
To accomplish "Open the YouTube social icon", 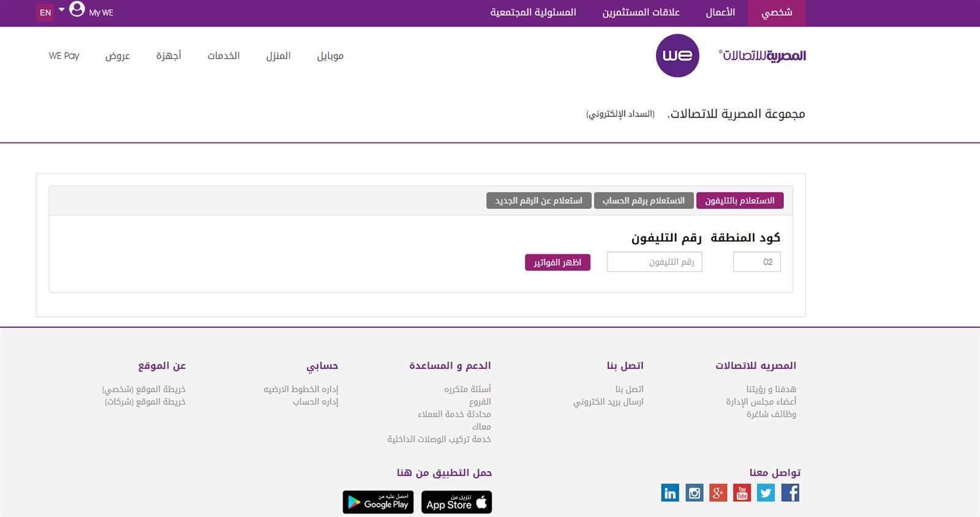I will pyautogui.click(x=742, y=492).
